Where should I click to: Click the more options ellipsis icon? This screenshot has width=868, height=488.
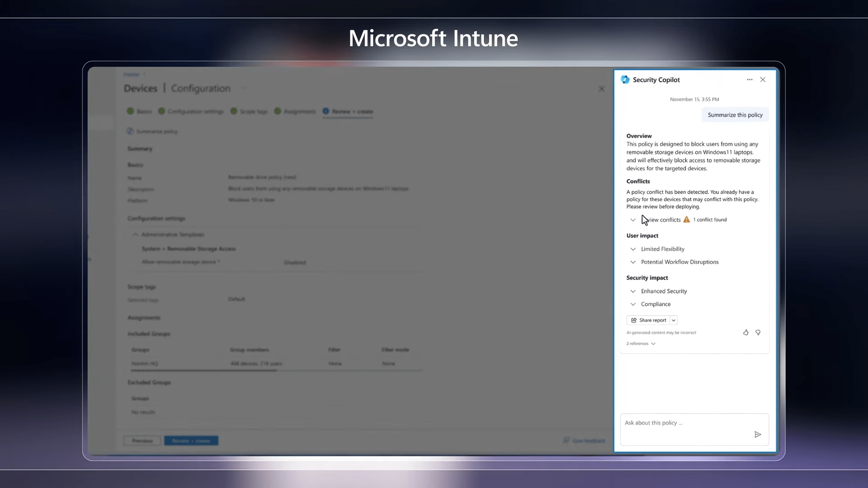coord(750,79)
